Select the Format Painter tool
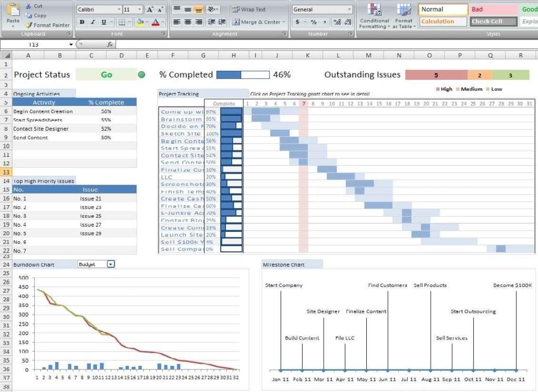The width and height of the screenshot is (538, 392). [47, 25]
